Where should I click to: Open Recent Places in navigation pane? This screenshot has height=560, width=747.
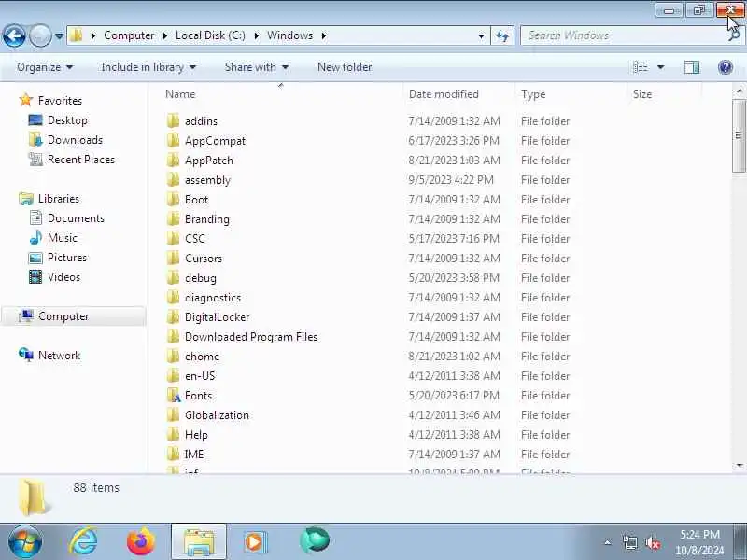tap(81, 160)
